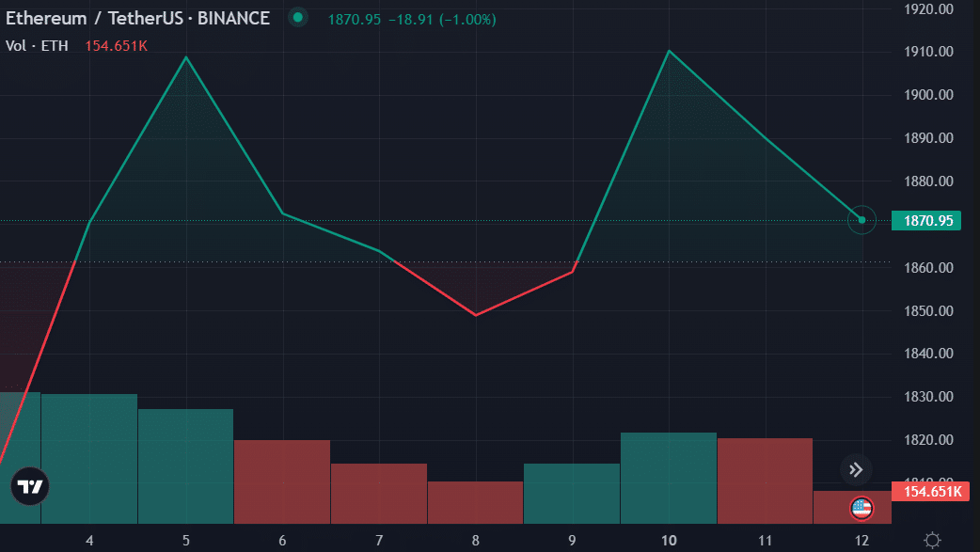The width and height of the screenshot is (980, 552).
Task: Click date label 7 on time axis
Action: 379,541
